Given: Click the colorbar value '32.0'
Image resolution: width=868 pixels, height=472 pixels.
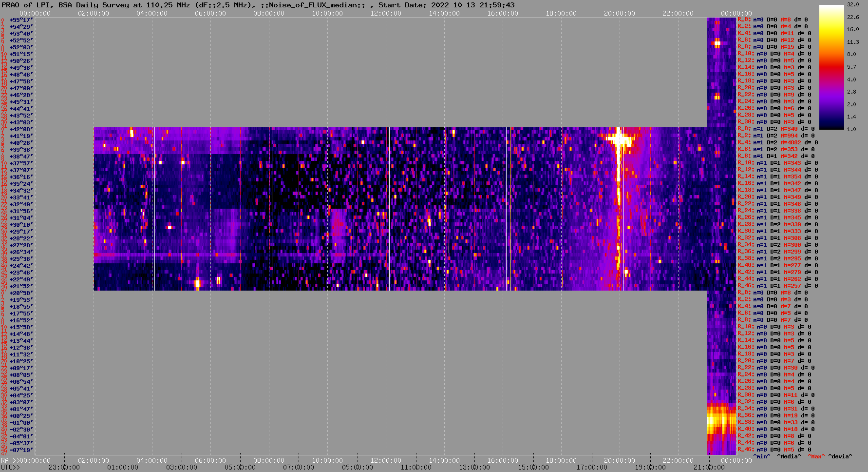Looking at the screenshot, I should [853, 4].
